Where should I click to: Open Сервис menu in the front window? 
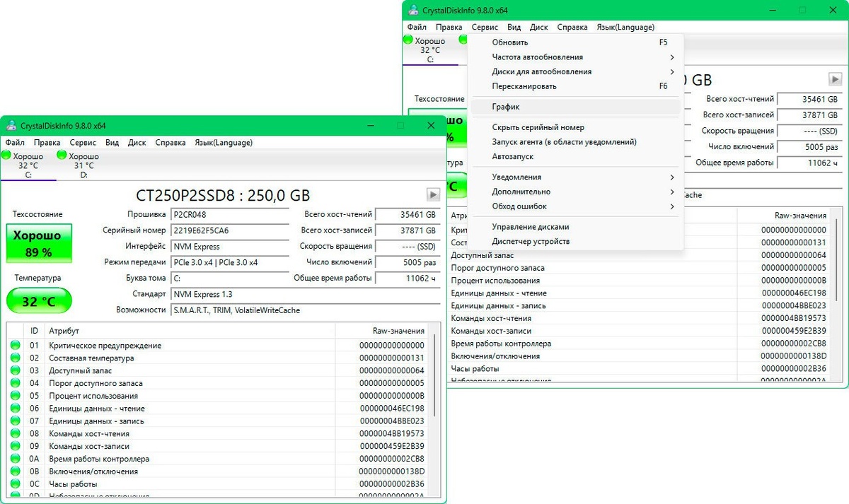(x=83, y=142)
